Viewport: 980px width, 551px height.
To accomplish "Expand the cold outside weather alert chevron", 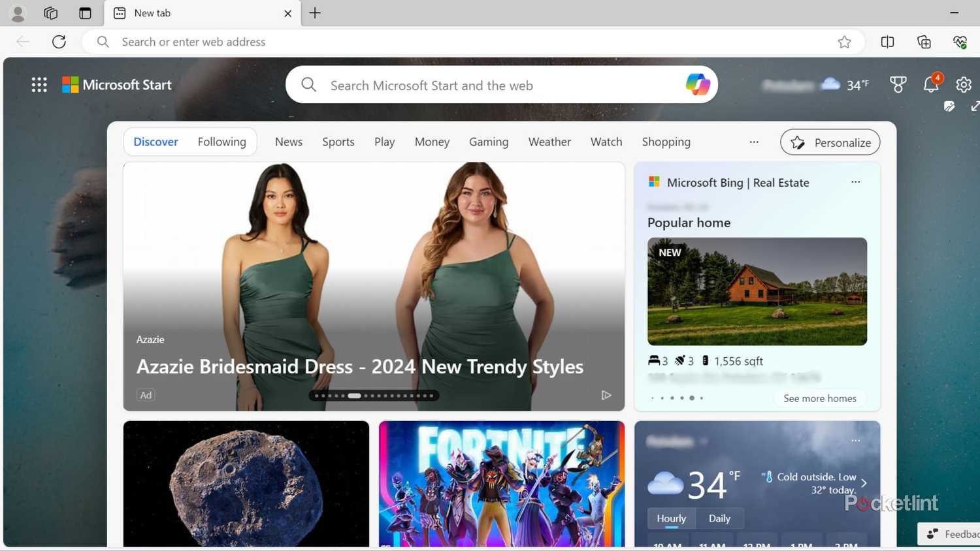I will click(864, 483).
